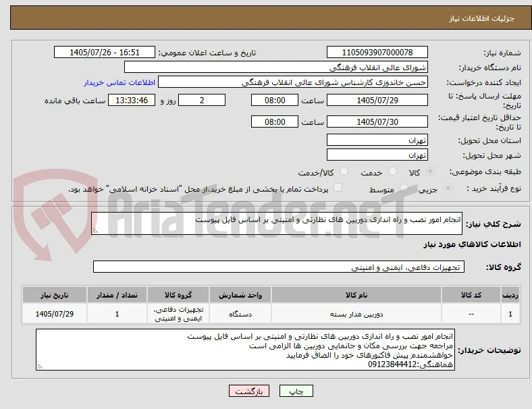Toggle the اسناد خزانه اسلامی payment checkbox
532x409 pixels.
[x=338, y=188]
